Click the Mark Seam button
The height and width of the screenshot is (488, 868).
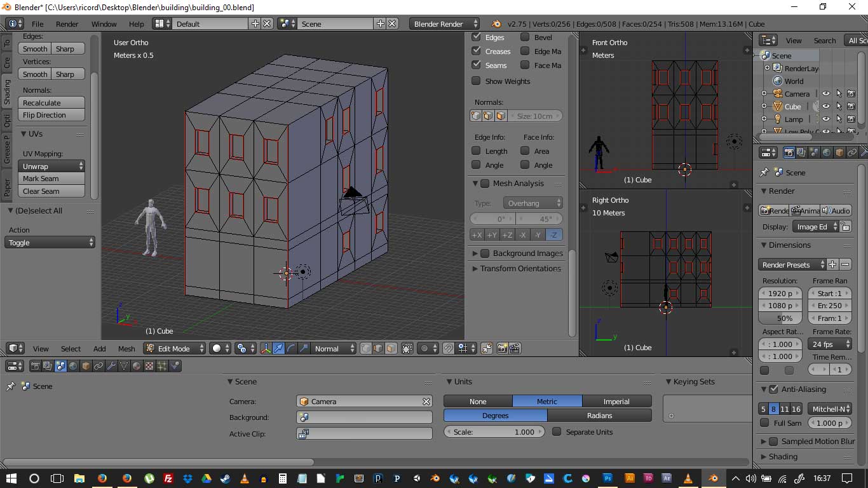[x=53, y=179]
